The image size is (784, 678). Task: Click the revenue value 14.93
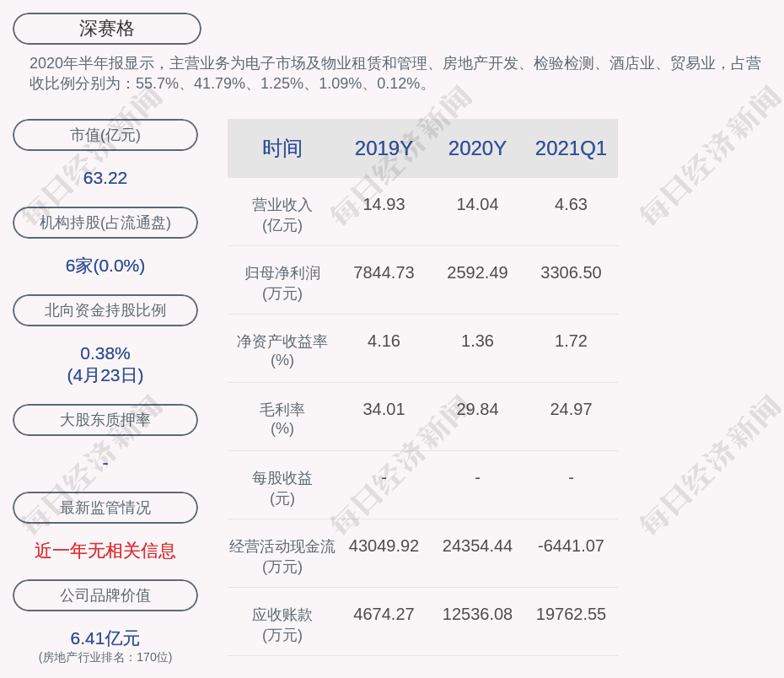[384, 205]
